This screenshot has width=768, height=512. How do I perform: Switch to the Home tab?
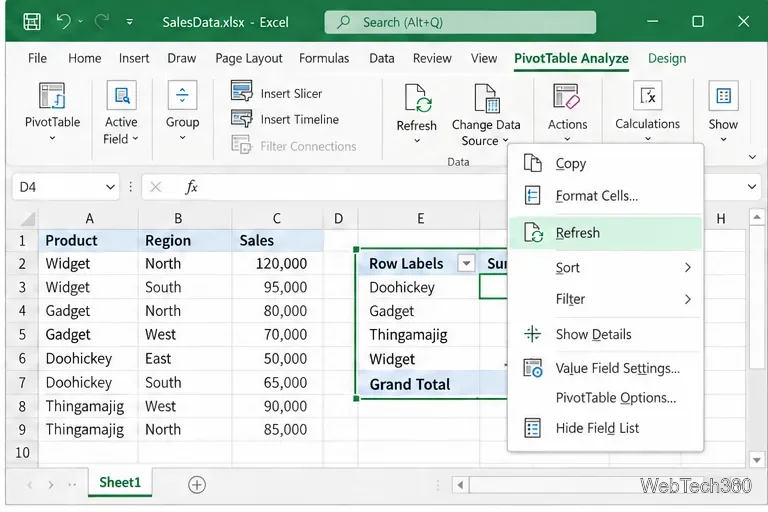click(x=85, y=58)
